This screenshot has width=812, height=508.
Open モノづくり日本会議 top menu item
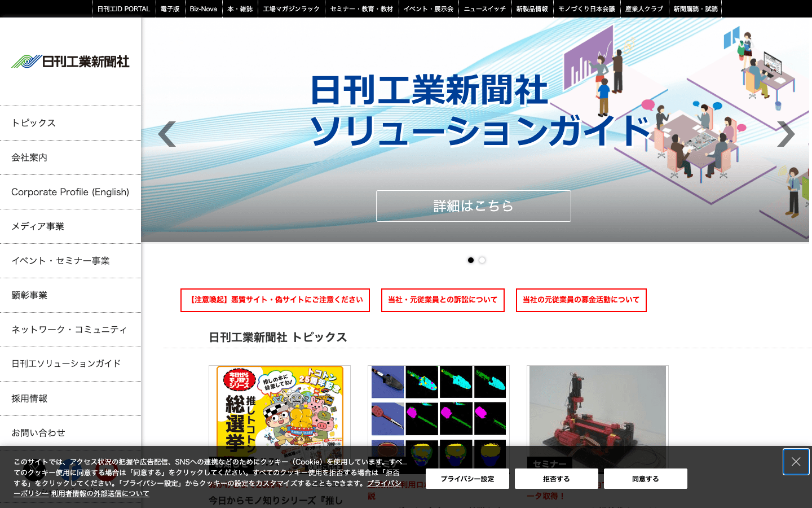click(587, 9)
